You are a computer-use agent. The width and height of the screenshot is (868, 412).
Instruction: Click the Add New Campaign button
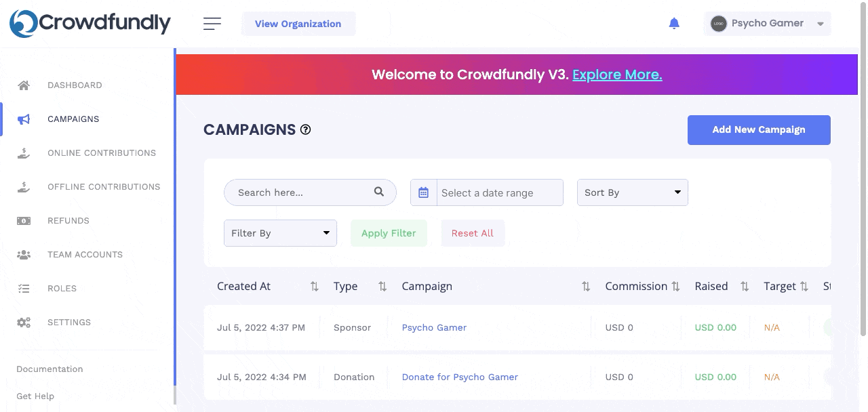click(x=759, y=130)
